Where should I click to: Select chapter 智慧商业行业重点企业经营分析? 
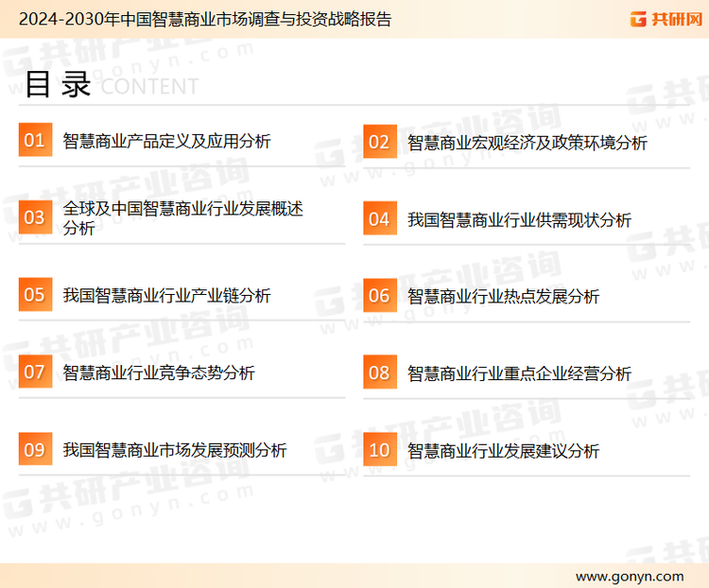[519, 373]
